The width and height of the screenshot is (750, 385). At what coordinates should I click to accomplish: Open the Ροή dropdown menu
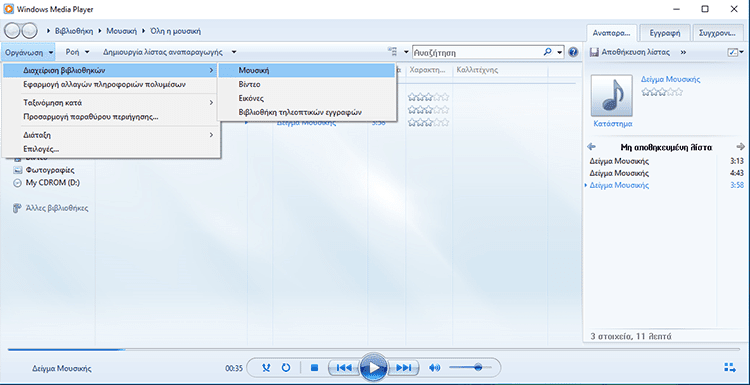[77, 52]
